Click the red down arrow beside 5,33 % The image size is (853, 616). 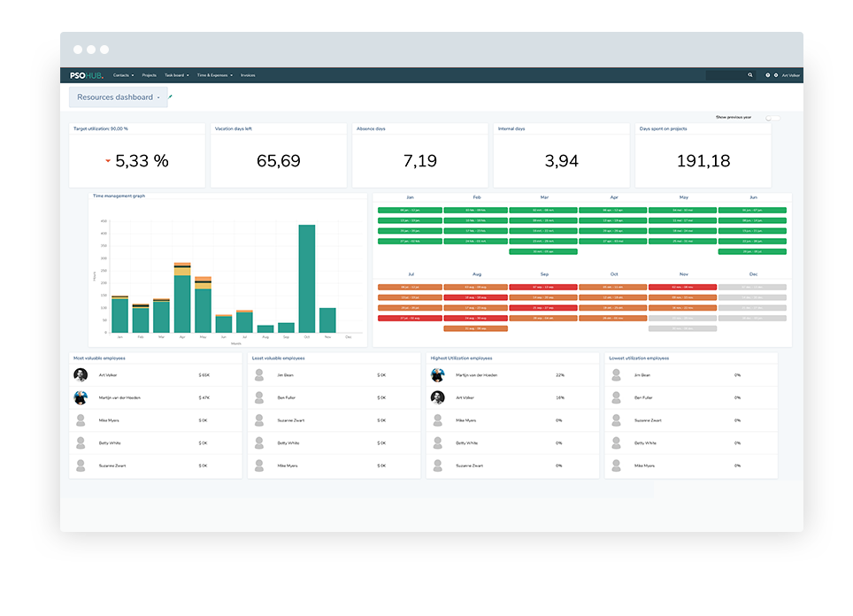point(108,161)
